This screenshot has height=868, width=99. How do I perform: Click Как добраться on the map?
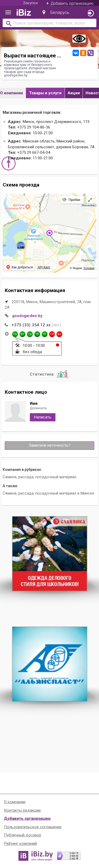(x=20, y=267)
